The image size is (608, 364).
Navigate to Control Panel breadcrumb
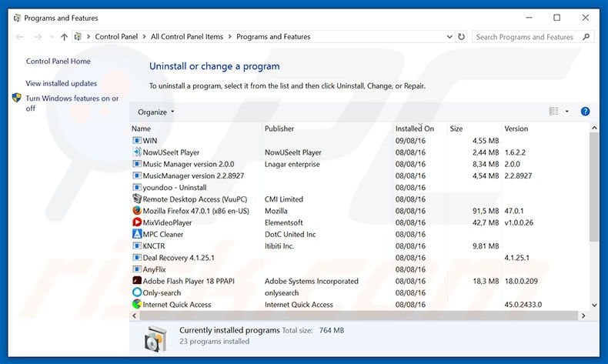point(116,36)
